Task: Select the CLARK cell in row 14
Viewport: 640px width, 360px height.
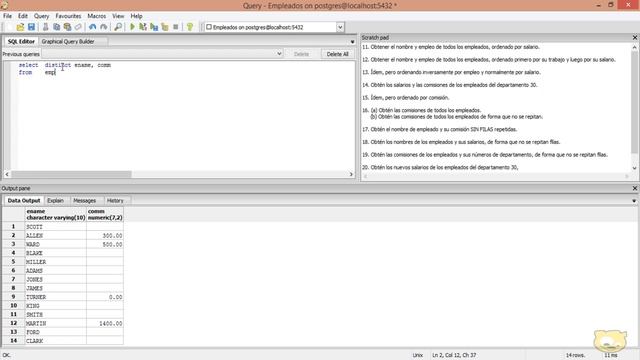Action: (56, 341)
